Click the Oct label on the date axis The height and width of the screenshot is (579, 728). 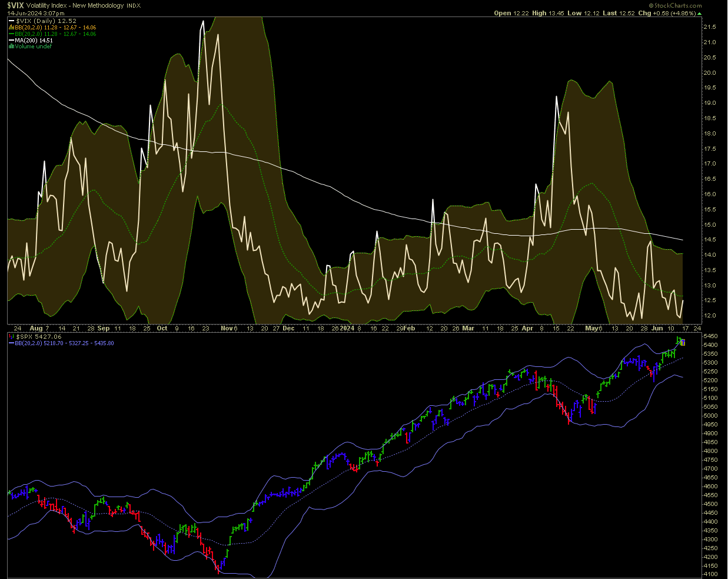coord(162,328)
